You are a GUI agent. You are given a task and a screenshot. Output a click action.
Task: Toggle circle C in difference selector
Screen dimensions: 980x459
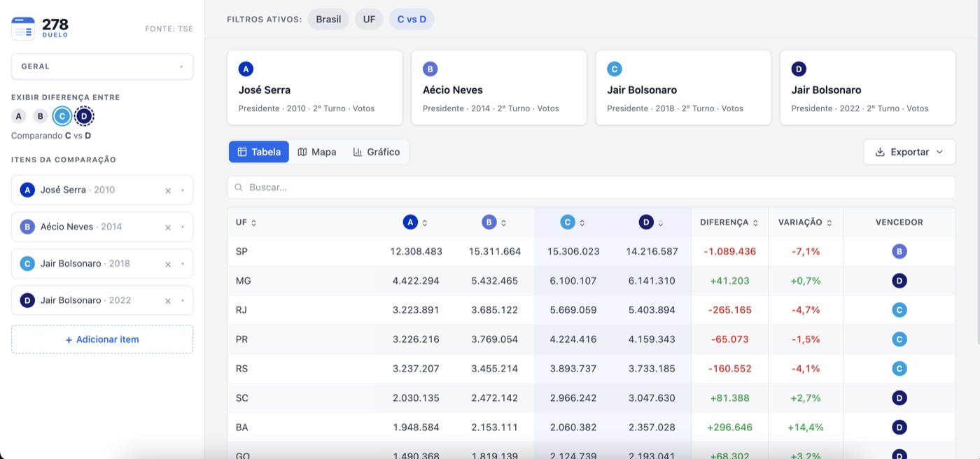click(x=62, y=116)
